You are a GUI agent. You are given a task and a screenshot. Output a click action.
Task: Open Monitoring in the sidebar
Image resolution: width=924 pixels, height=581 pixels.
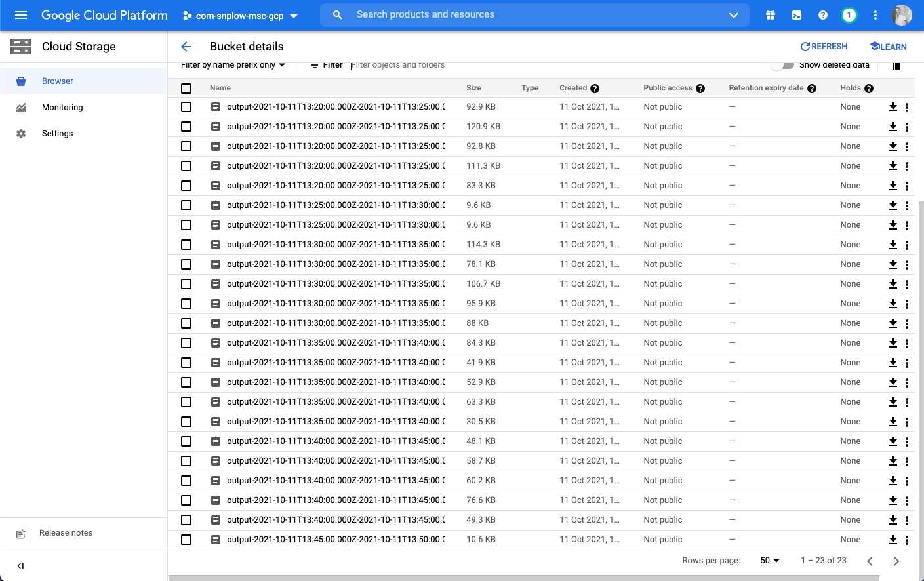pyautogui.click(x=62, y=108)
